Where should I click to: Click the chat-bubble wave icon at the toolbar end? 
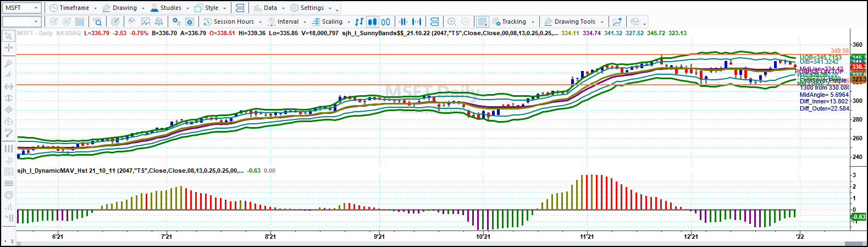[635, 21]
